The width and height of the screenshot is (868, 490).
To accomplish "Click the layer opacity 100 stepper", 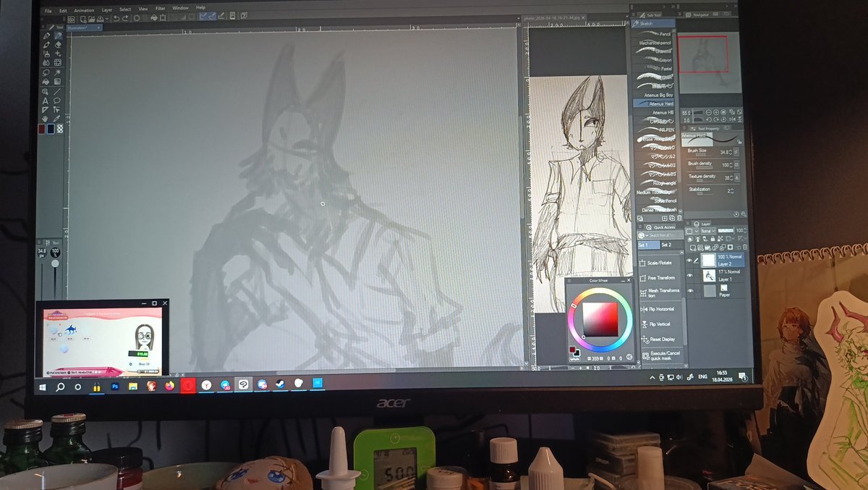I will point(745,231).
